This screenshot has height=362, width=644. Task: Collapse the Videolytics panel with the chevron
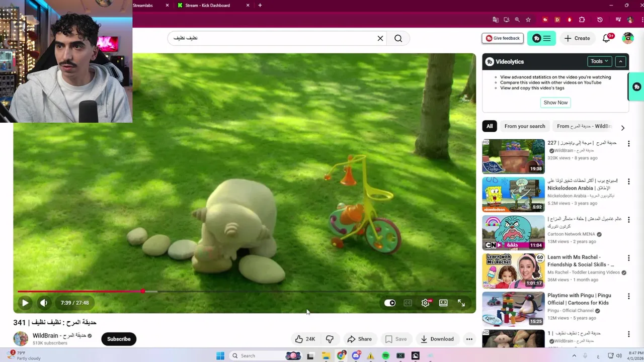click(x=620, y=61)
